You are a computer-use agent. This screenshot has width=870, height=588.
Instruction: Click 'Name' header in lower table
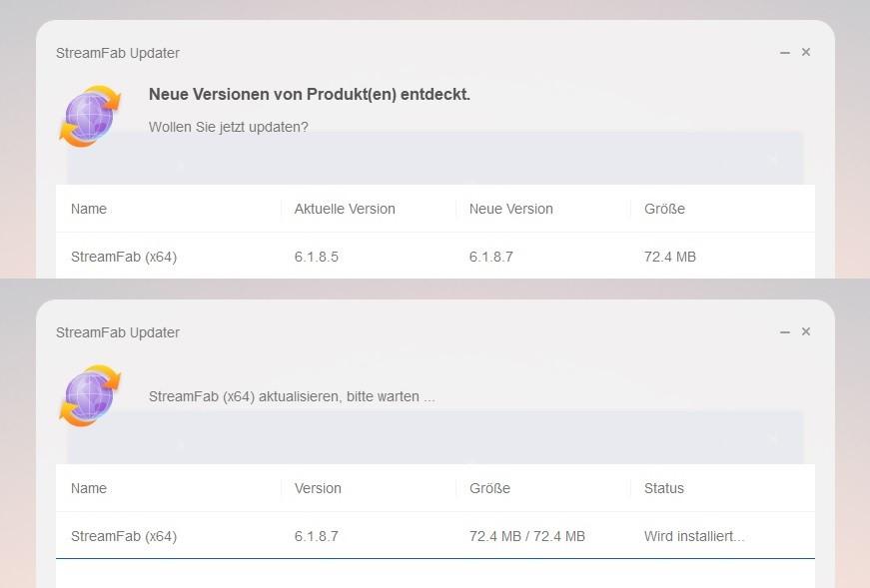89,489
